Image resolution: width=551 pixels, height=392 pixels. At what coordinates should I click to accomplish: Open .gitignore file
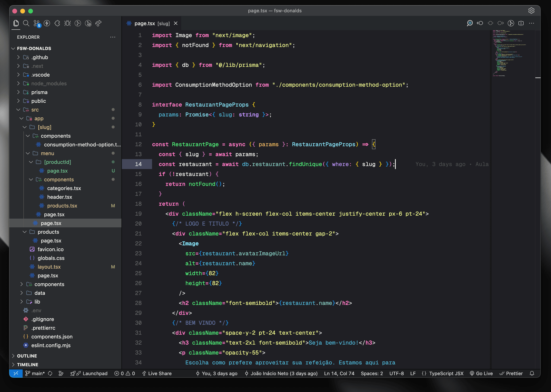tap(42, 319)
